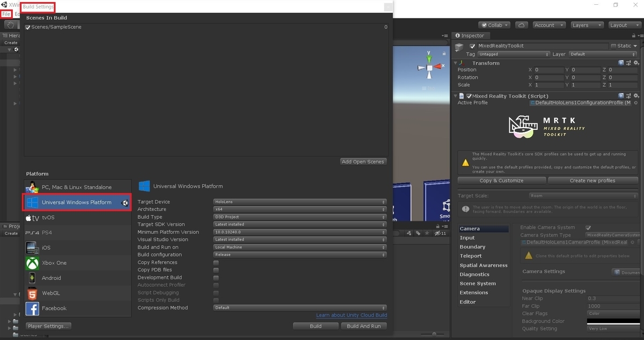Open the Compression Method dropdown
The height and width of the screenshot is (340, 644).
(x=300, y=308)
